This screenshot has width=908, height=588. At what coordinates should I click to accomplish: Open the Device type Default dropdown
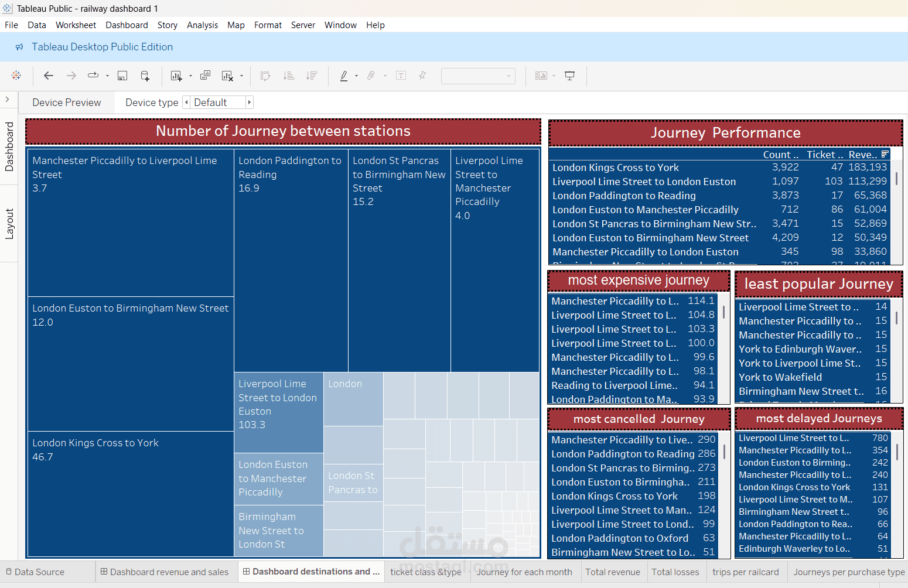click(x=218, y=102)
